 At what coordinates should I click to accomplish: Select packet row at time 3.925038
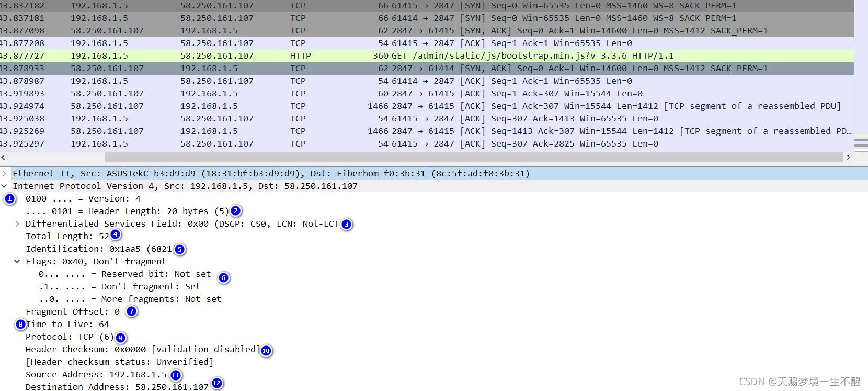click(x=427, y=118)
